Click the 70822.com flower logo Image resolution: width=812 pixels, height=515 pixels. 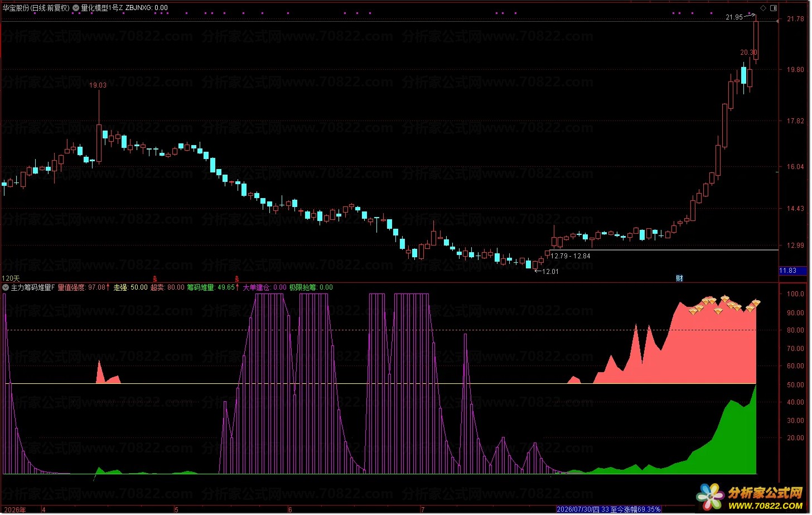coord(710,495)
